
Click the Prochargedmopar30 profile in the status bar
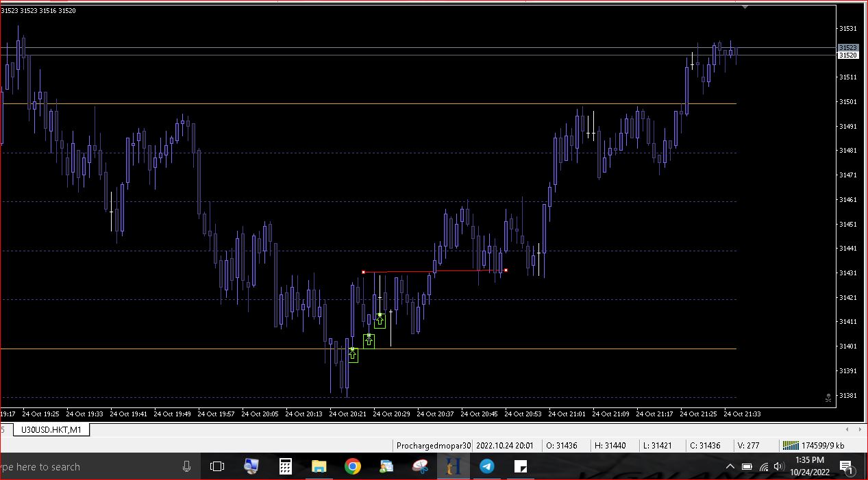pos(434,445)
